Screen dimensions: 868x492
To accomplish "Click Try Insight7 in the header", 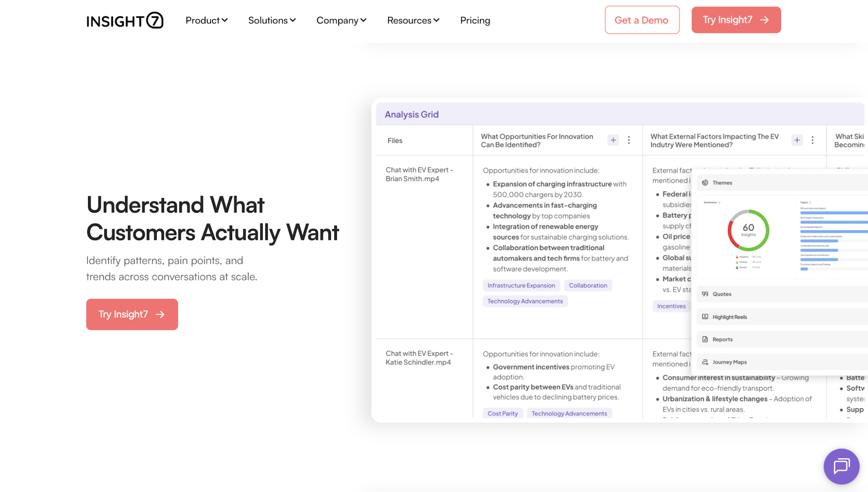I will [x=736, y=20].
